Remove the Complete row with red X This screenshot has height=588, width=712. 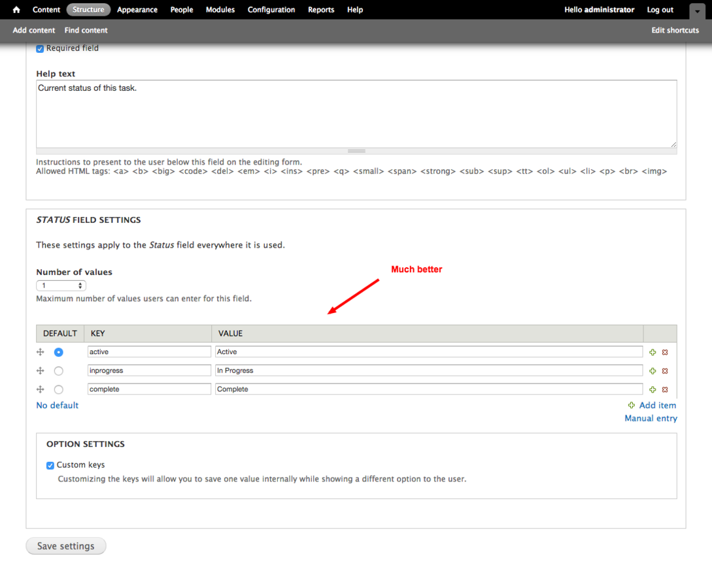665,389
